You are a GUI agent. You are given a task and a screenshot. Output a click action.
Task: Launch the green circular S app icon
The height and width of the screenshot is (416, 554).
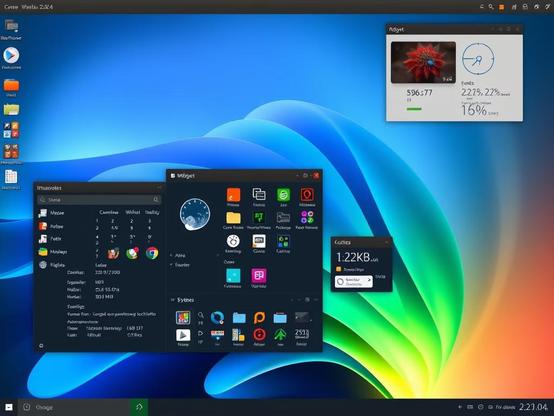pos(283,194)
